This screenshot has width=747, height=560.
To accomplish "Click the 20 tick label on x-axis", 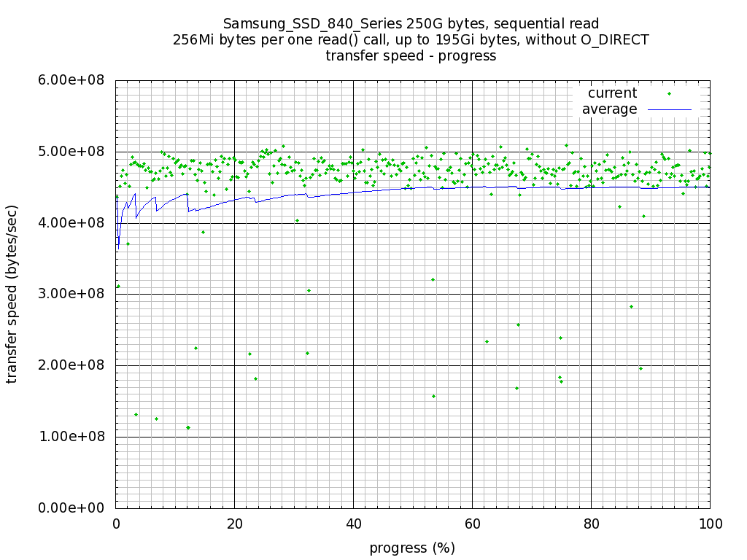I will tap(234, 523).
